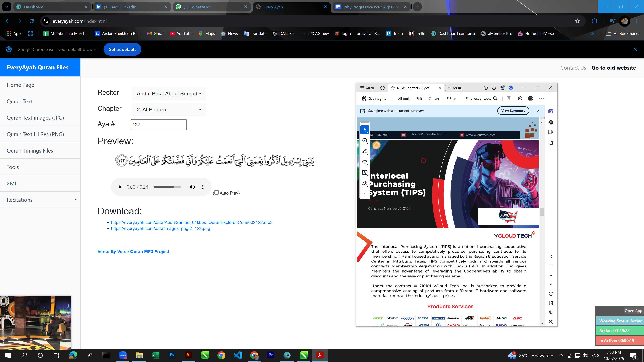Click Set as default button
This screenshot has height=362, width=644.
(122, 49)
